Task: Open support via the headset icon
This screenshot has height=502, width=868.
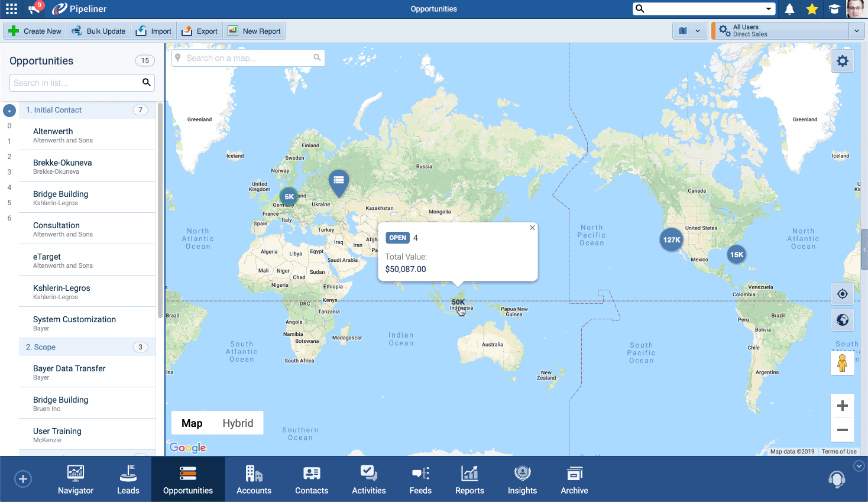Action: click(x=836, y=479)
